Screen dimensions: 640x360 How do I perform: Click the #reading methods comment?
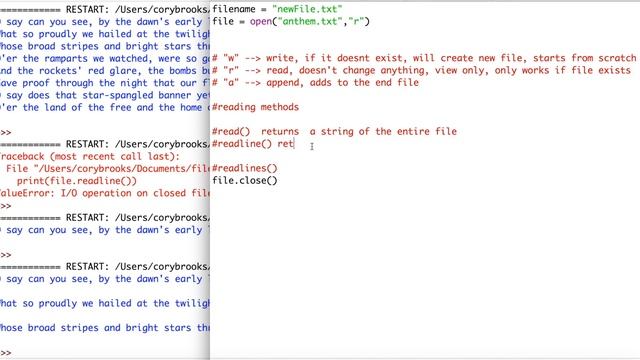click(x=255, y=107)
